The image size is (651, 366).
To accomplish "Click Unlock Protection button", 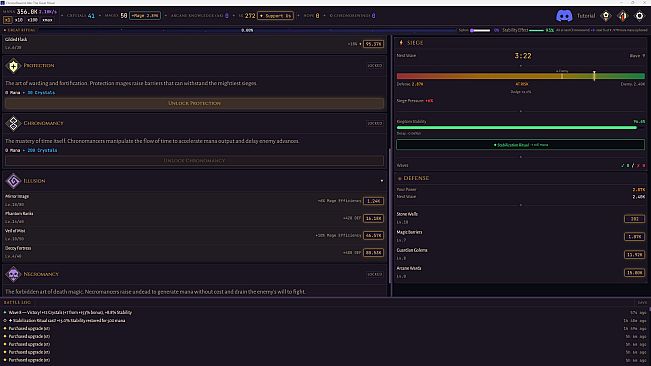I will 194,103.
